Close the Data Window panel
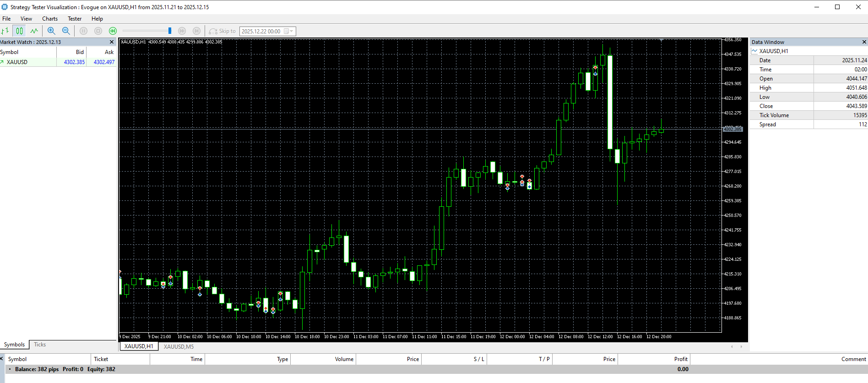This screenshot has width=868, height=383. tap(864, 42)
